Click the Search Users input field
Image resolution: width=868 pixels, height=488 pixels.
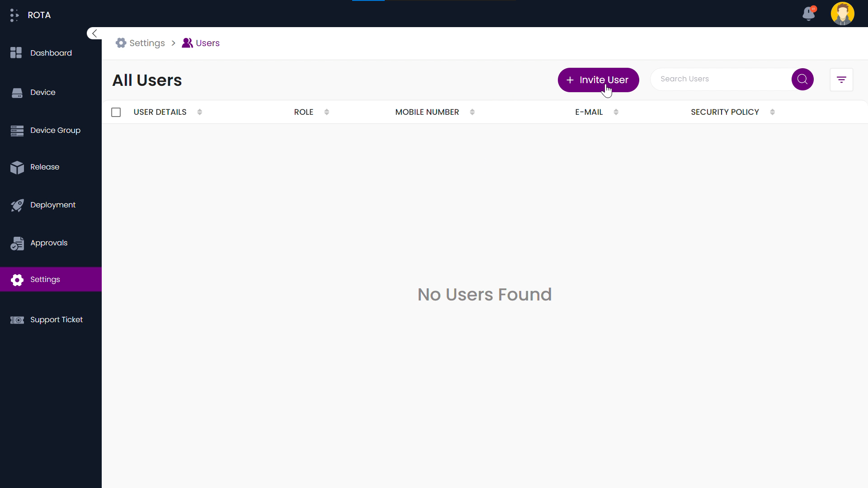pos(722,79)
